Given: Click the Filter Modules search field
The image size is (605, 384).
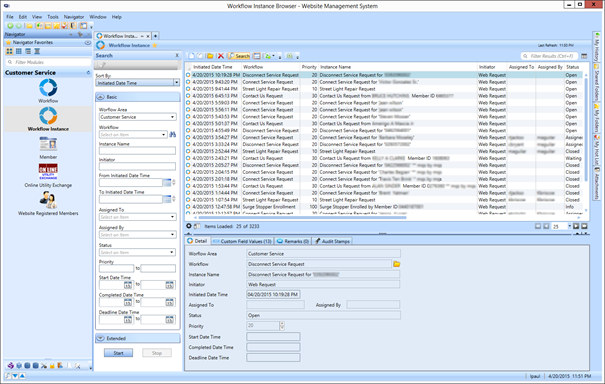Looking at the screenshot, I should pos(49,62).
